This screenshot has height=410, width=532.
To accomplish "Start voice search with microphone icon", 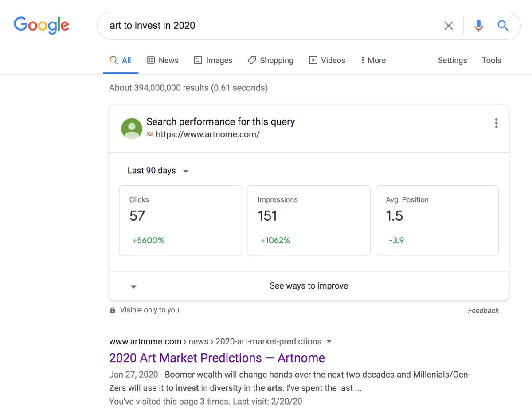I will click(478, 26).
